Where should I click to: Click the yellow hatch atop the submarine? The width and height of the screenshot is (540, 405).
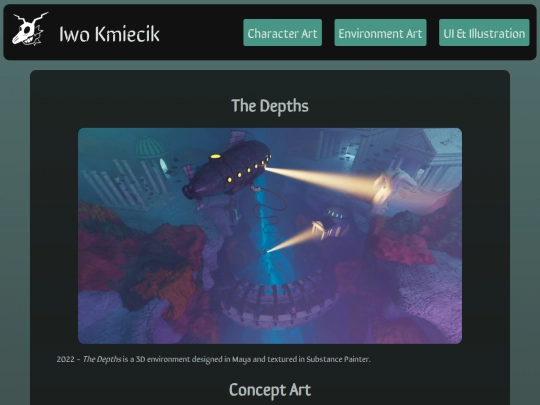pyautogui.click(x=216, y=156)
